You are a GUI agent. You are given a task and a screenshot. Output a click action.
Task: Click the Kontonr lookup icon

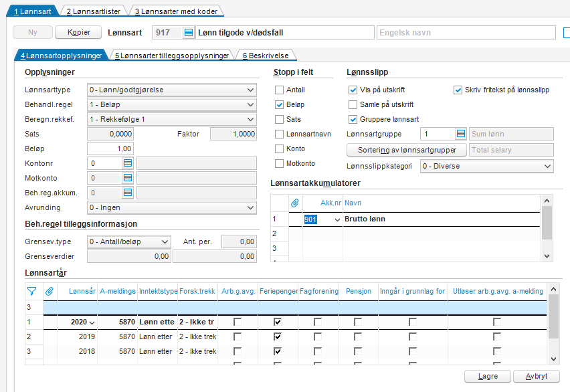tap(128, 163)
